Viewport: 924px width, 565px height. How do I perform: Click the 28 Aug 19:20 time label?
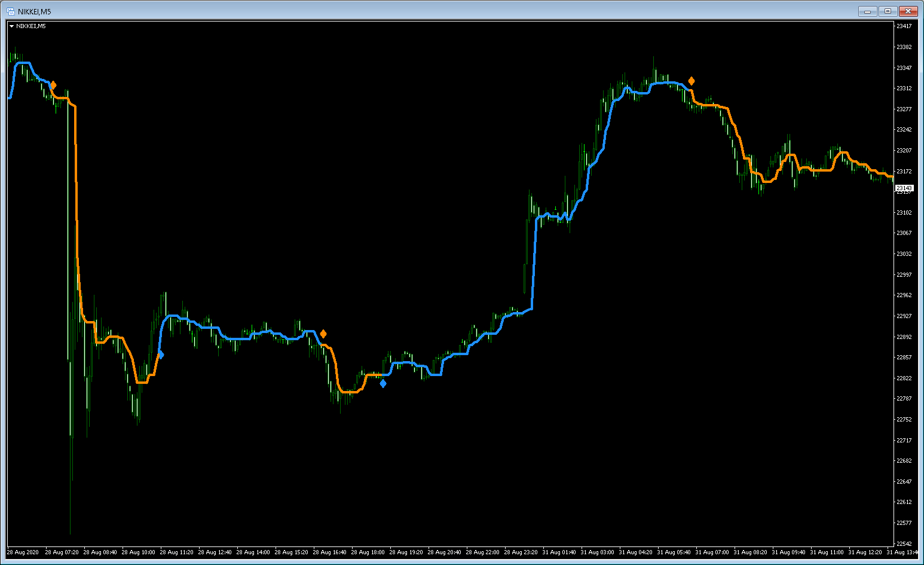pyautogui.click(x=406, y=552)
